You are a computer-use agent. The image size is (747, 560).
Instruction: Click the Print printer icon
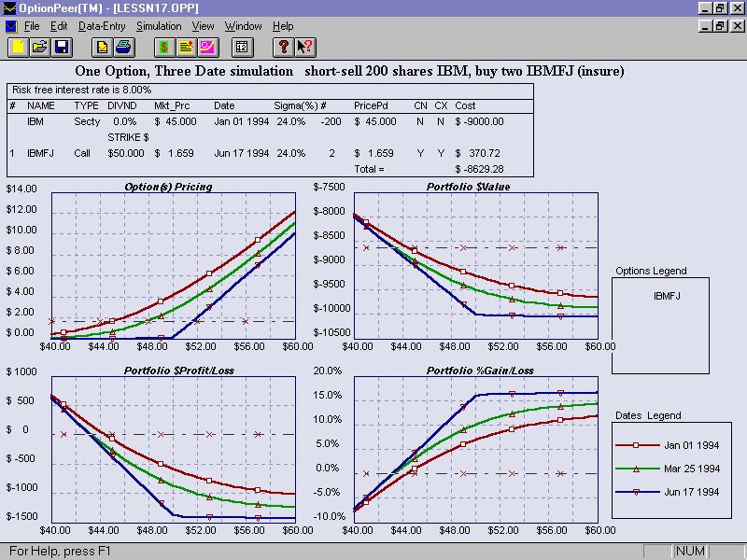[x=124, y=46]
